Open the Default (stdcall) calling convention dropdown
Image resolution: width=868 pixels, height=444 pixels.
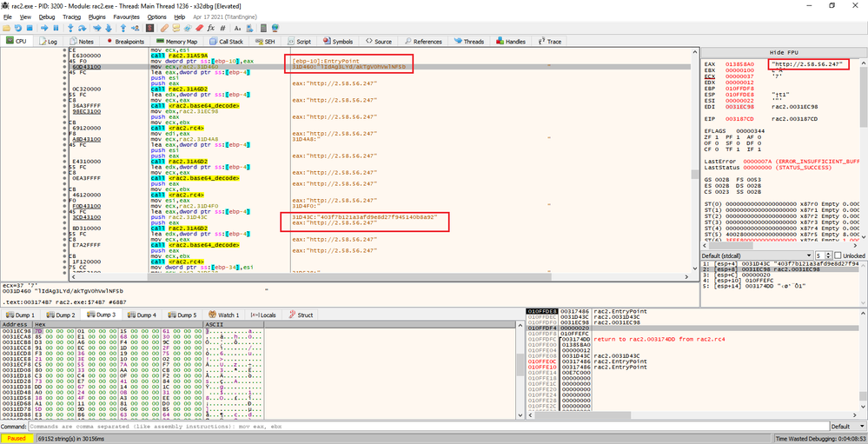pyautogui.click(x=754, y=256)
